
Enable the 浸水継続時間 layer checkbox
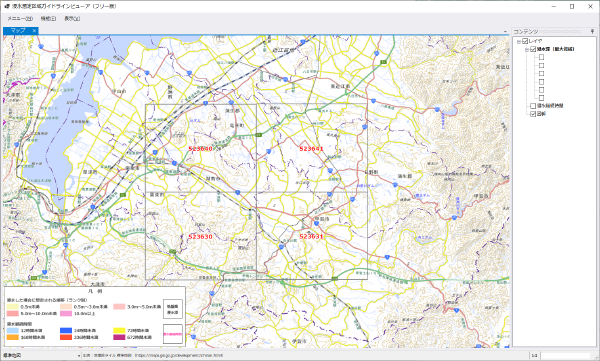[533, 106]
